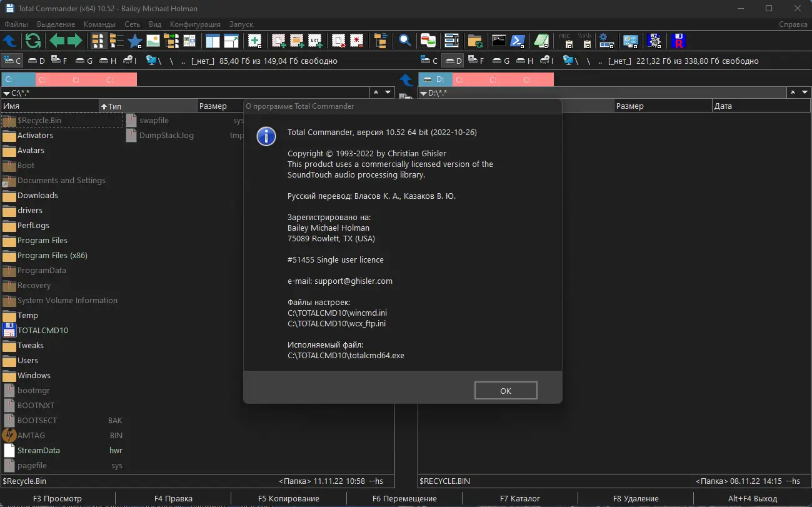The width and height of the screenshot is (812, 507).
Task: Switch left panel to drive G
Action: (83, 60)
